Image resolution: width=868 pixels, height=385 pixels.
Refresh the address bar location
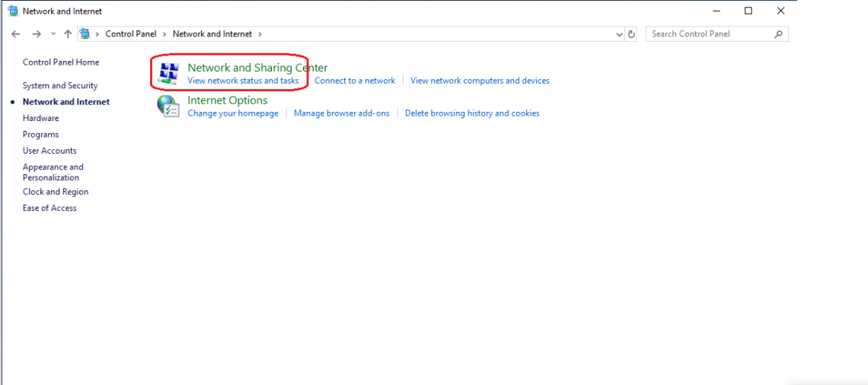click(x=632, y=33)
